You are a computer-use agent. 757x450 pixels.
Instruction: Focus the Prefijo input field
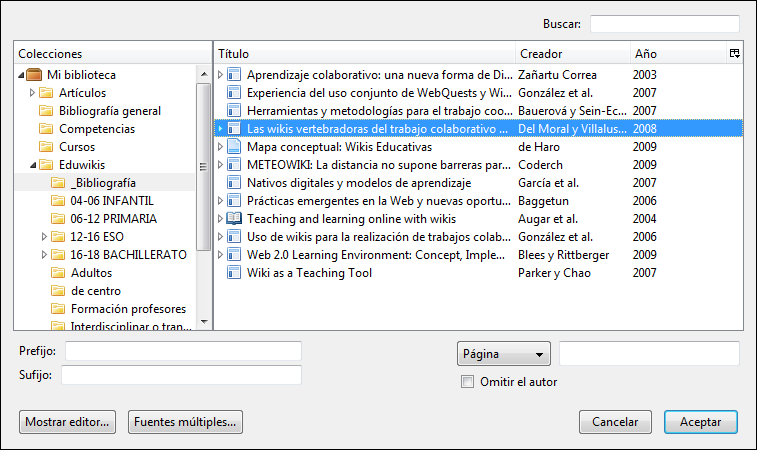coord(183,351)
